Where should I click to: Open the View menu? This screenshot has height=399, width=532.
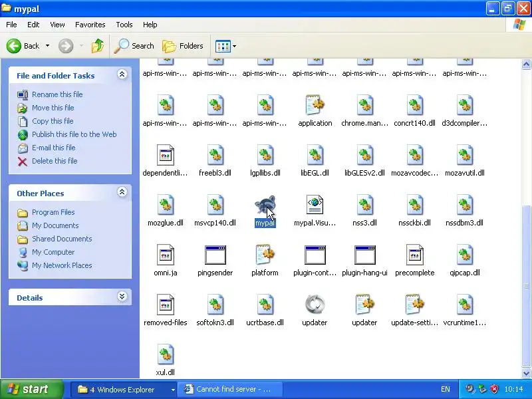tap(57, 25)
